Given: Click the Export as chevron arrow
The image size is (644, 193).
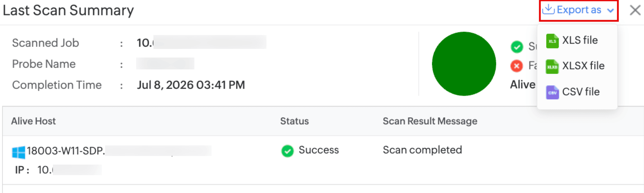Looking at the screenshot, I should (610, 11).
